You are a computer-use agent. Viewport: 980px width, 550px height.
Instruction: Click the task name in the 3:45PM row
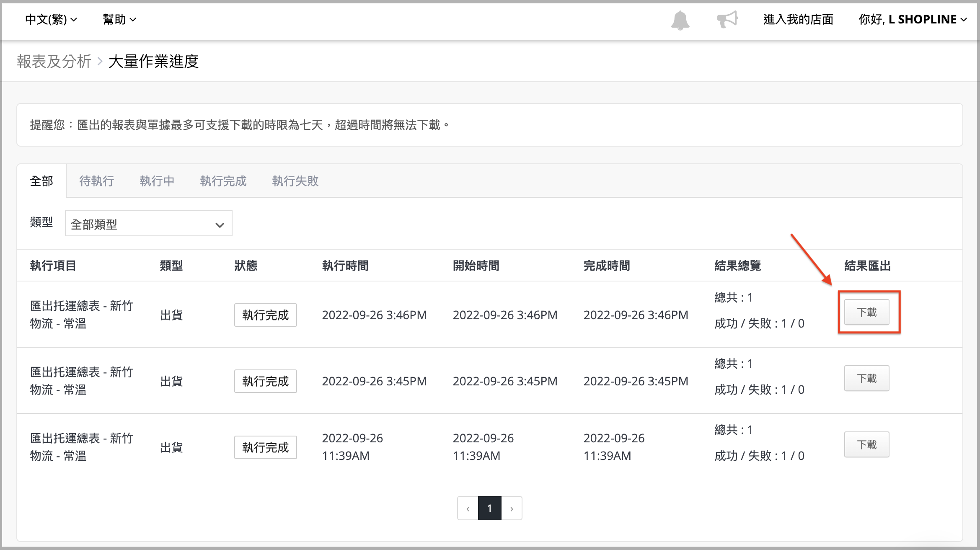coord(82,381)
